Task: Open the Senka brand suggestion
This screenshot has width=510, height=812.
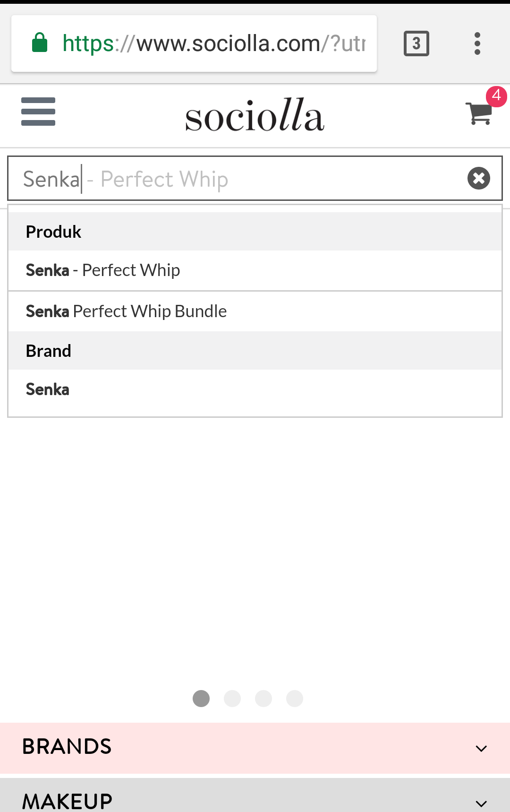Action: (48, 389)
